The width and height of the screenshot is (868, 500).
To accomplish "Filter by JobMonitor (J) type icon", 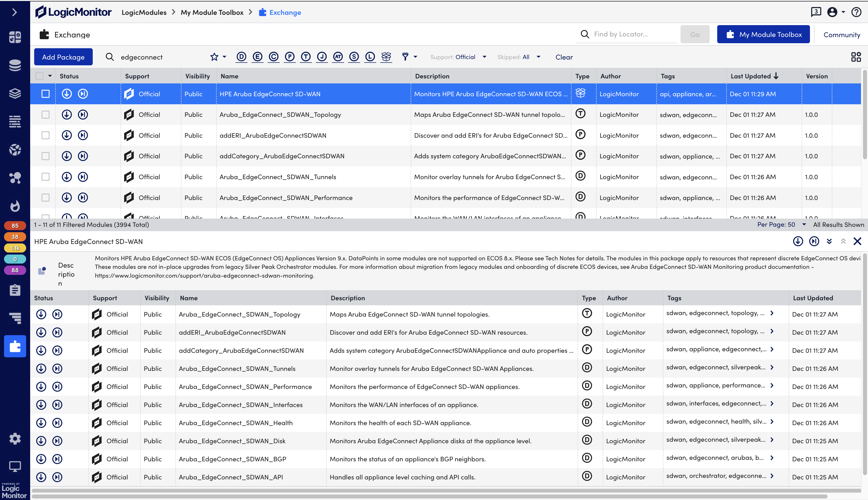I will [322, 57].
